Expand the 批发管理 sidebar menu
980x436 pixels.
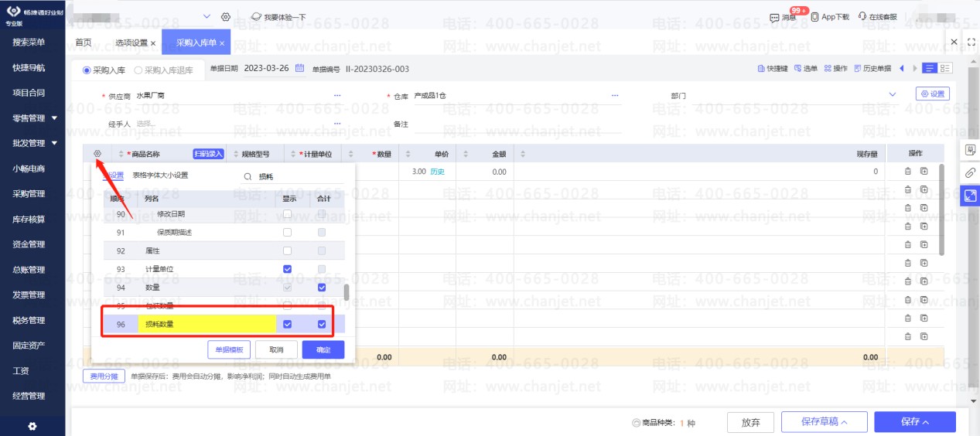coord(54,143)
